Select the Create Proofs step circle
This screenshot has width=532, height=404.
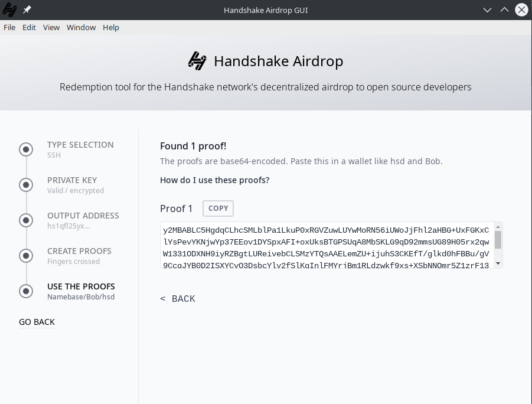tap(26, 256)
